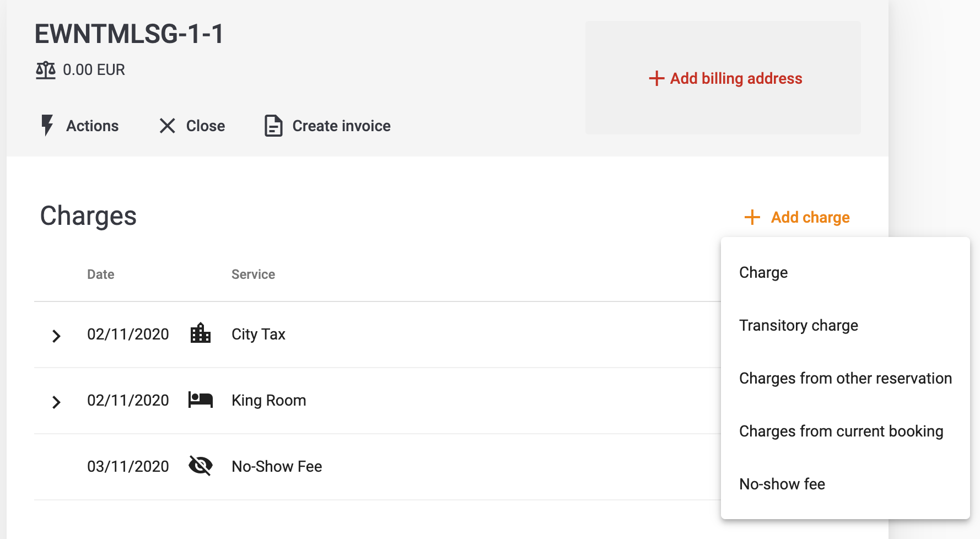The height and width of the screenshot is (539, 980).
Task: Click the City Tax building icon
Action: (201, 333)
